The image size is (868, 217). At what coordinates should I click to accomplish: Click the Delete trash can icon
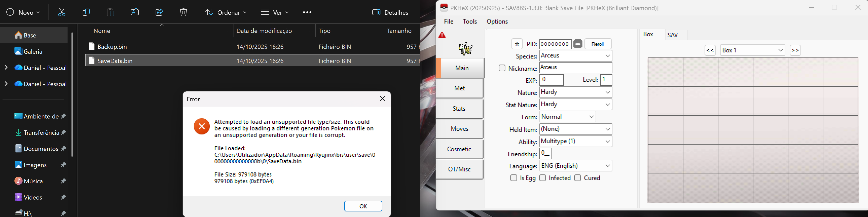pyautogui.click(x=183, y=12)
